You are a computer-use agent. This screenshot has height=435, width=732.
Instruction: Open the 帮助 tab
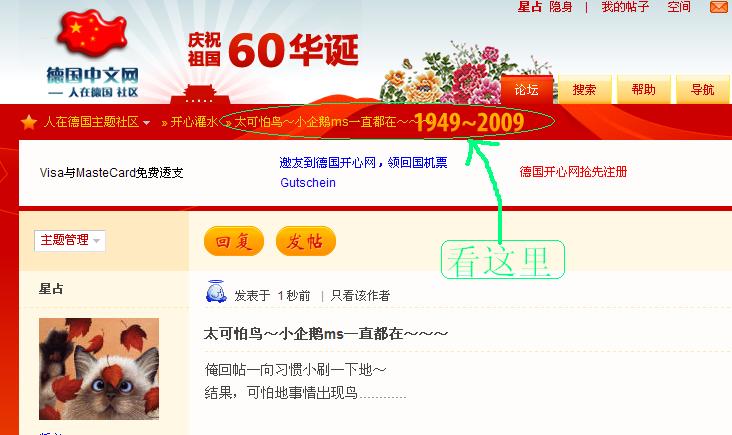[643, 89]
